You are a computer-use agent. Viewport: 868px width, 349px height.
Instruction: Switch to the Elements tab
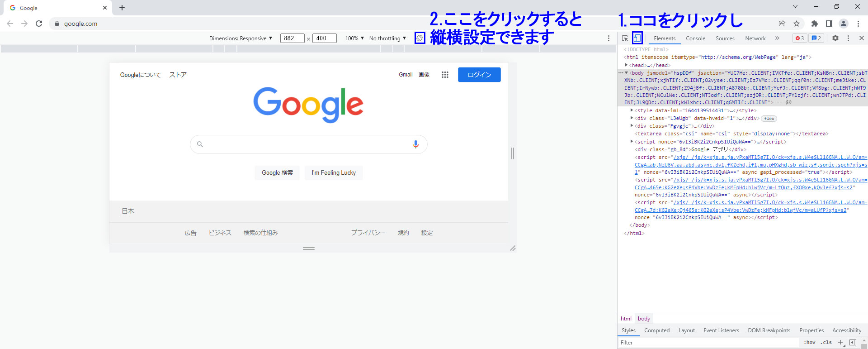point(665,38)
